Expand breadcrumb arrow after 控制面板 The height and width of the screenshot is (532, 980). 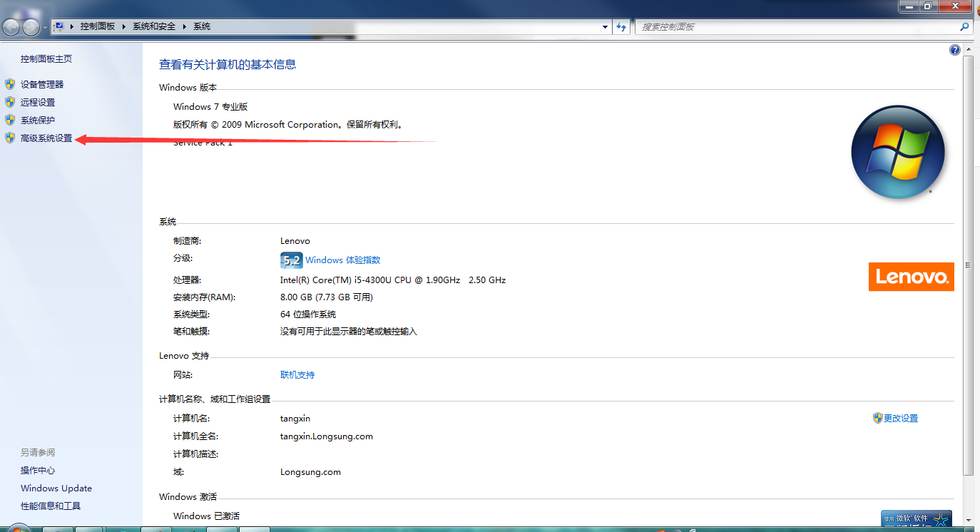(x=124, y=26)
